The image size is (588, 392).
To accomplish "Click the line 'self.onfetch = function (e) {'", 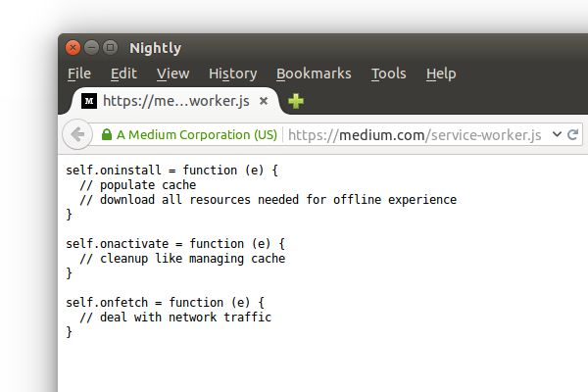I will [166, 303].
